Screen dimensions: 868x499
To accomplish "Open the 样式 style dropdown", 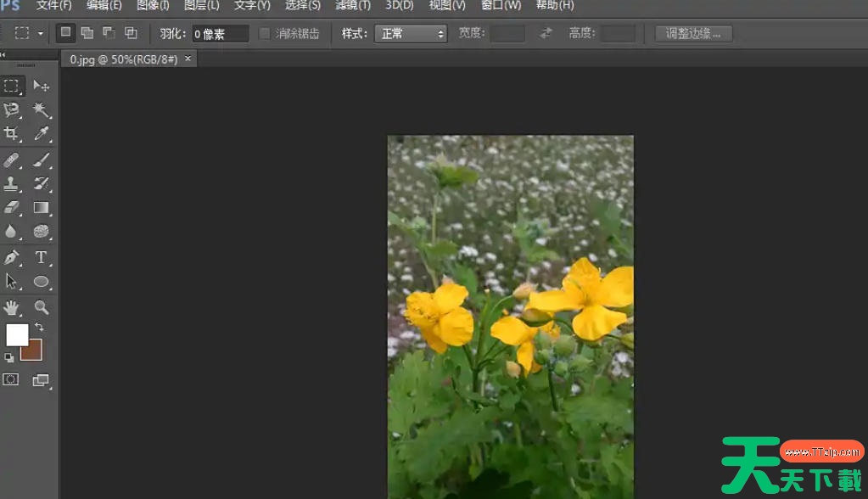I will [411, 34].
